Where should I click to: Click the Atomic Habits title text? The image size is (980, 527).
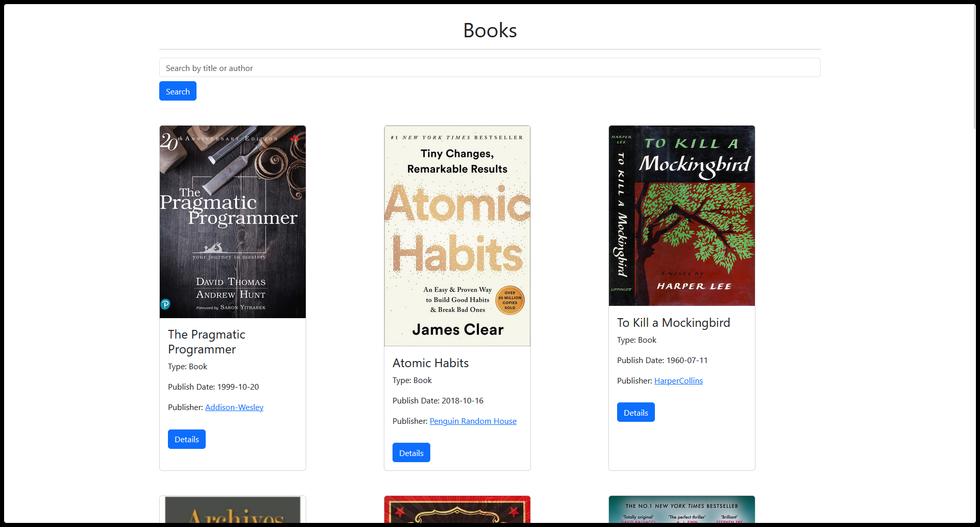pyautogui.click(x=430, y=363)
